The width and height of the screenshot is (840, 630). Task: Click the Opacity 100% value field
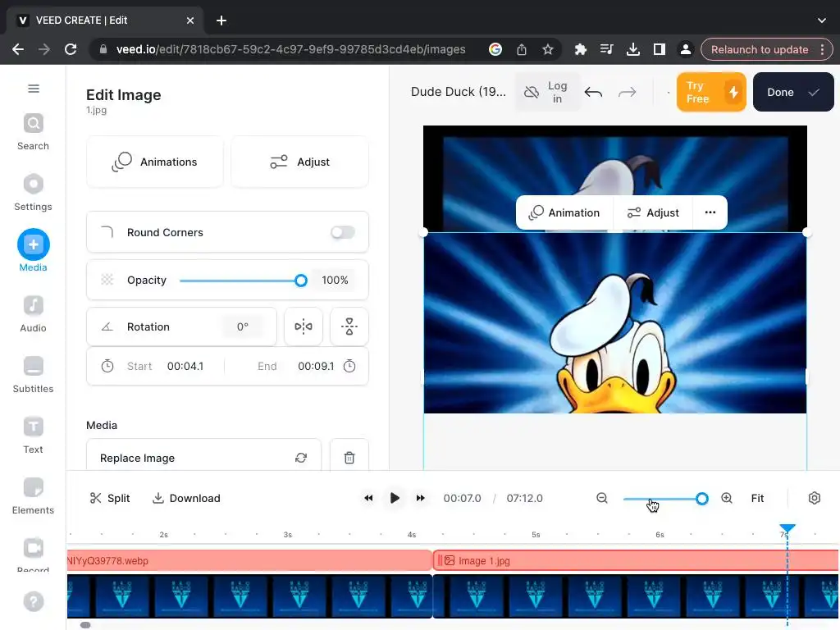coord(335,281)
